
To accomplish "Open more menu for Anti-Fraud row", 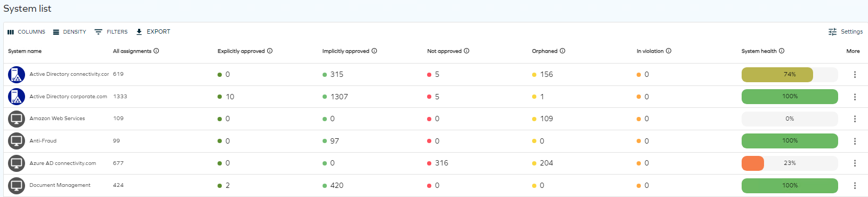I will [855, 141].
